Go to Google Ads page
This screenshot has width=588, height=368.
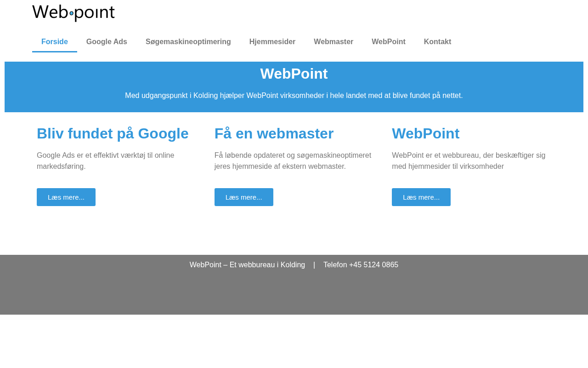click(107, 42)
